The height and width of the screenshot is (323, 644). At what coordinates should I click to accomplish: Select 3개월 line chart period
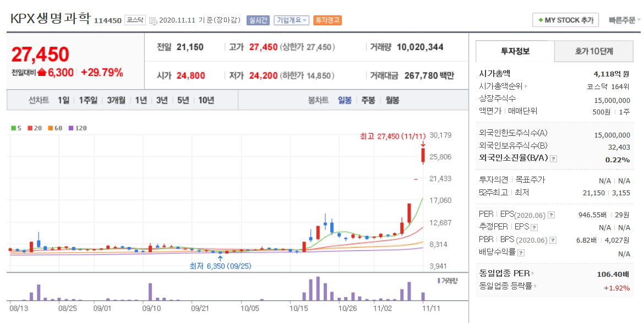click(x=116, y=100)
